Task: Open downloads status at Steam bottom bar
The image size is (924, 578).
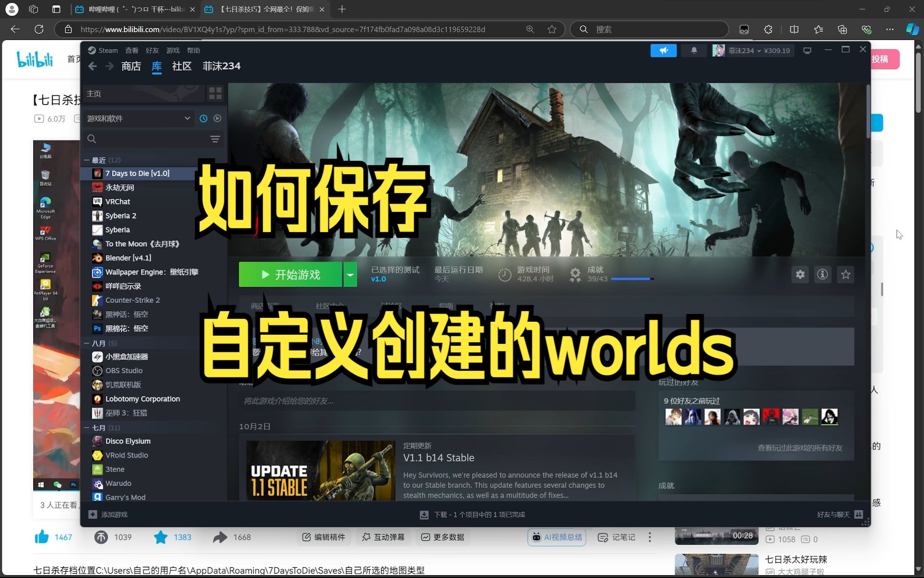Action: (472, 514)
